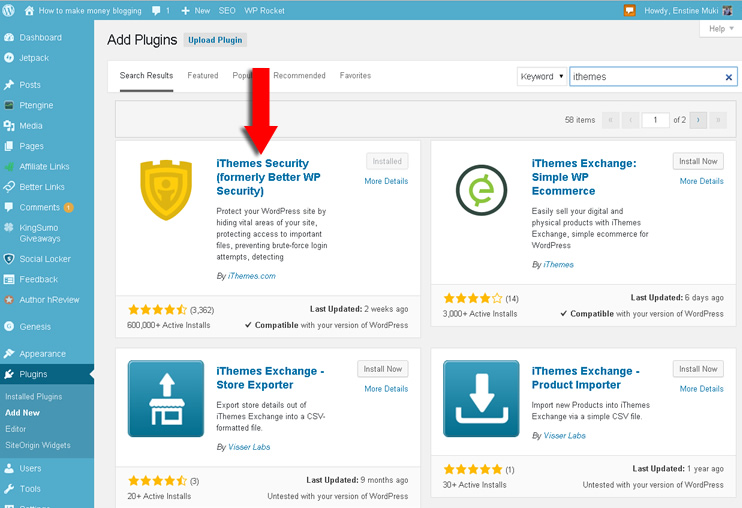Expand the Help panel dropdown

tap(720, 29)
